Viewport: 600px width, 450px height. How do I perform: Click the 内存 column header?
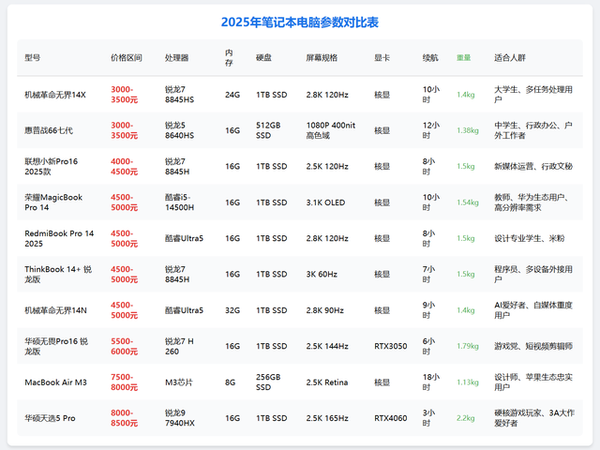tap(229, 58)
